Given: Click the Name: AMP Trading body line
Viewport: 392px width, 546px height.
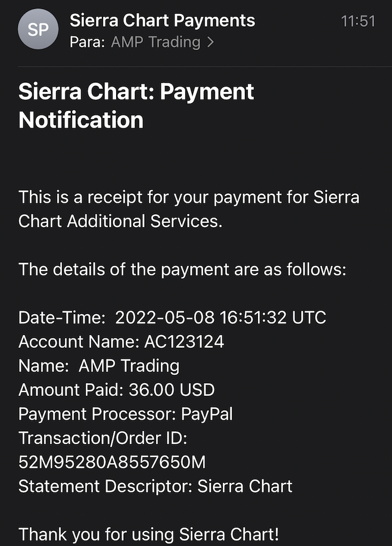Looking at the screenshot, I should [x=99, y=365].
